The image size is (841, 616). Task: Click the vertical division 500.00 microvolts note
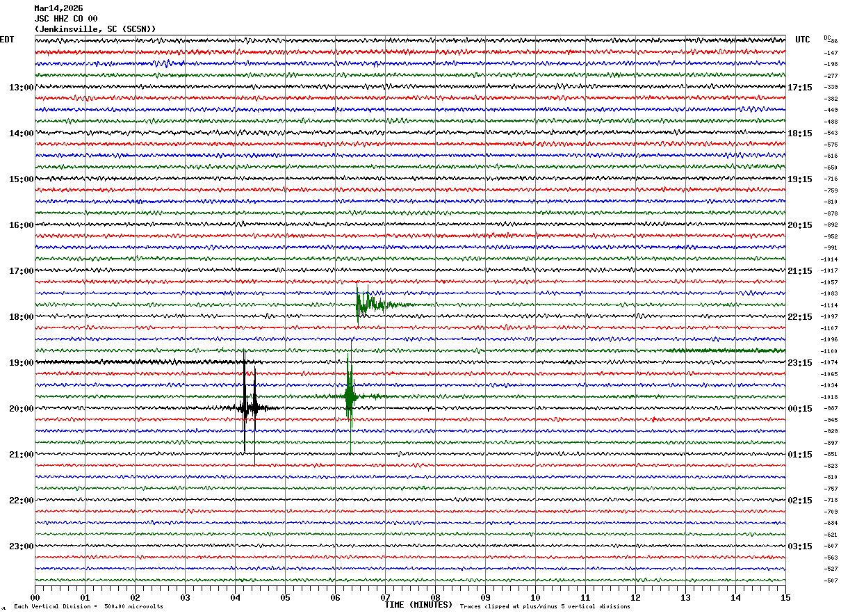(x=88, y=607)
